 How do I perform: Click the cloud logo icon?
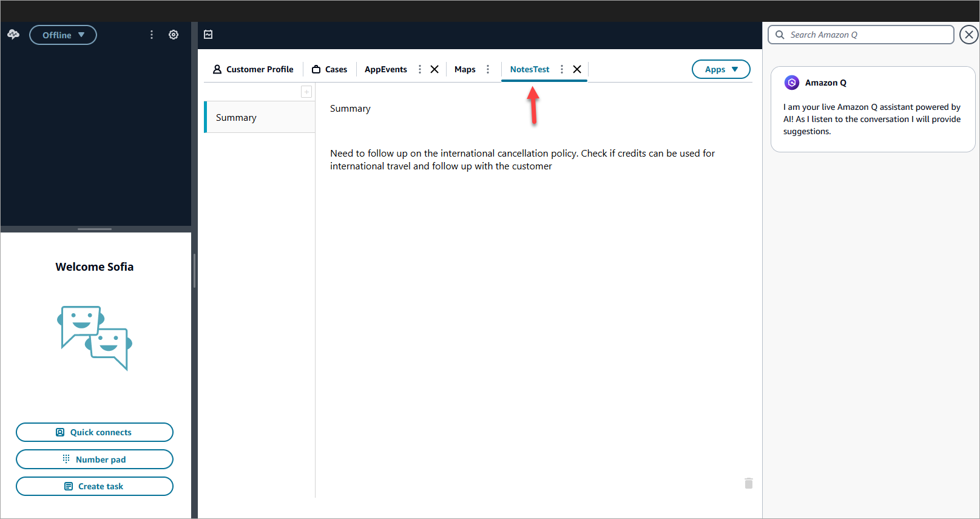click(x=13, y=35)
